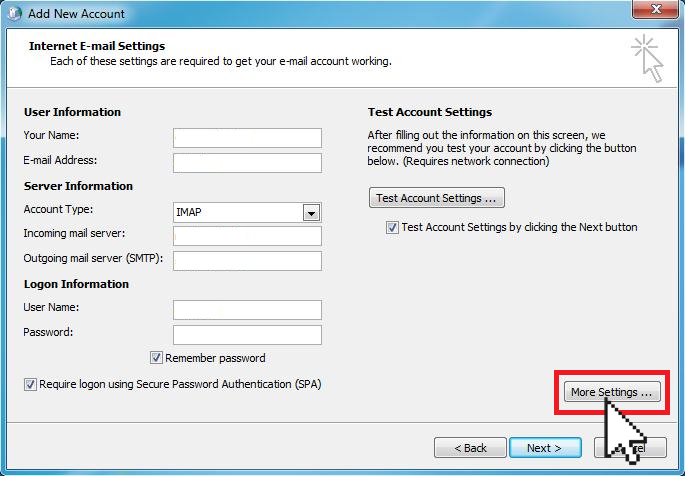Toggle Test Account Settings by Next checkbox
This screenshot has width=692, height=492.
tap(392, 227)
